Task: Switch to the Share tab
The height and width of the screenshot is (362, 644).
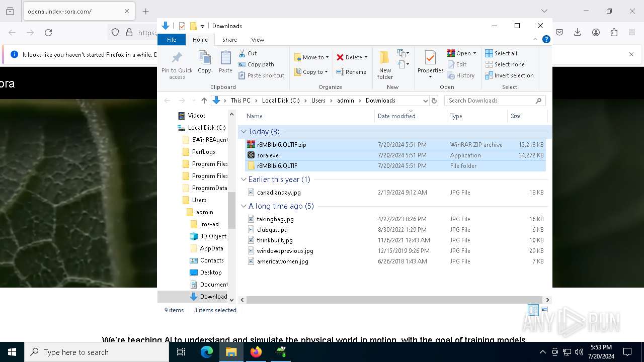Action: (229, 40)
